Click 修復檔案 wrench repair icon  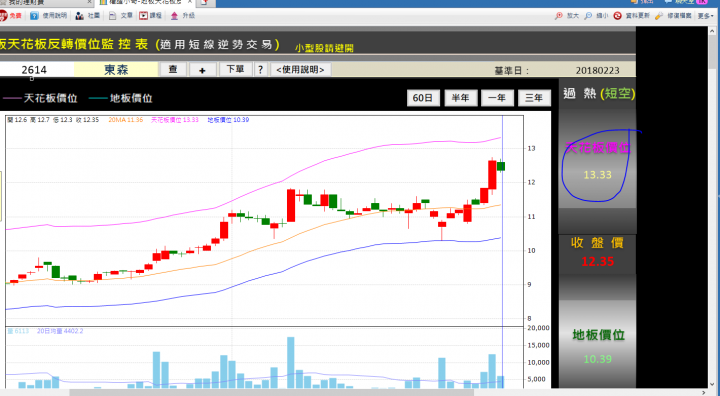659,16
